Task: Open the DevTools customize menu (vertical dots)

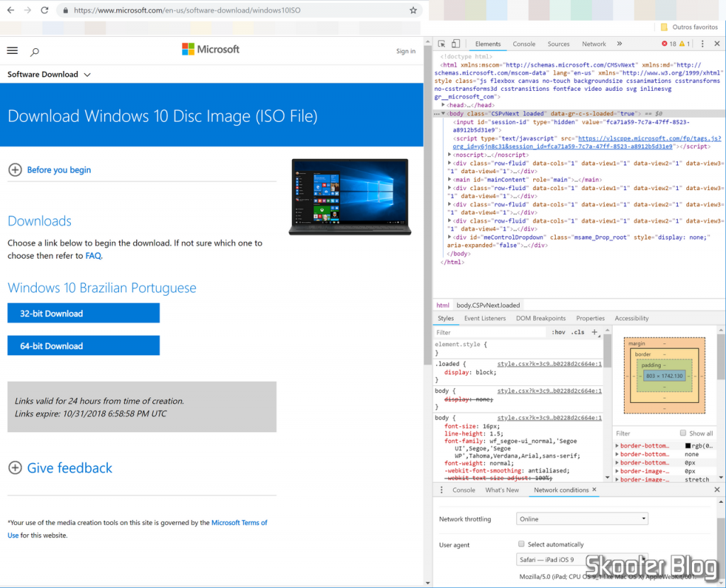Action: [703, 43]
